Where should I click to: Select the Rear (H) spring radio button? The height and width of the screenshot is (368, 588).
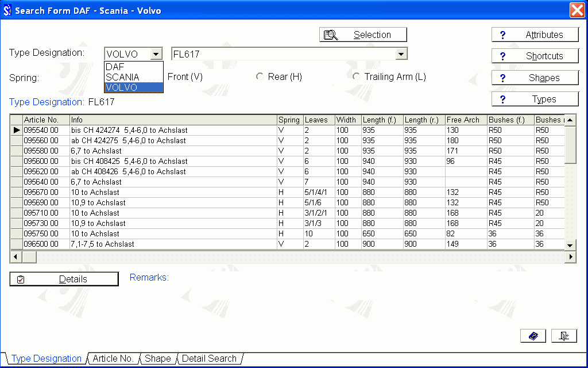point(260,76)
